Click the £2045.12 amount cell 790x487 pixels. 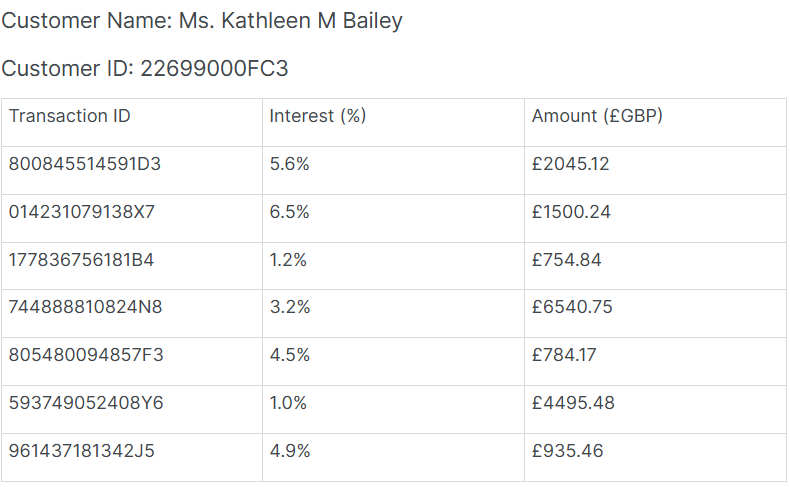click(571, 164)
